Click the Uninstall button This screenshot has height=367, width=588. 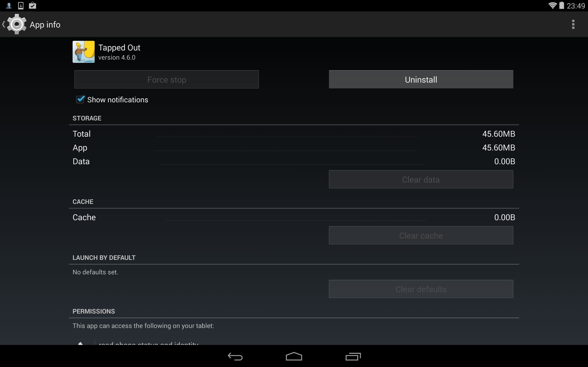(x=421, y=80)
